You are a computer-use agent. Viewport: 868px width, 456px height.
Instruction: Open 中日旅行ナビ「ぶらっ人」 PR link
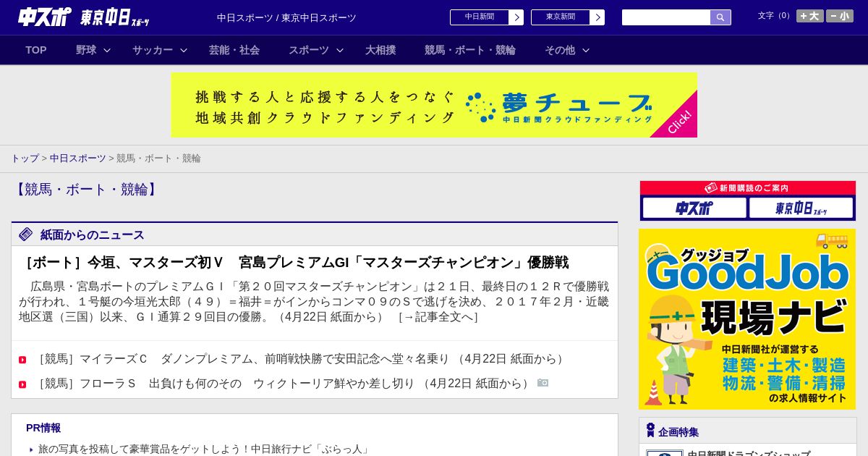(x=204, y=449)
